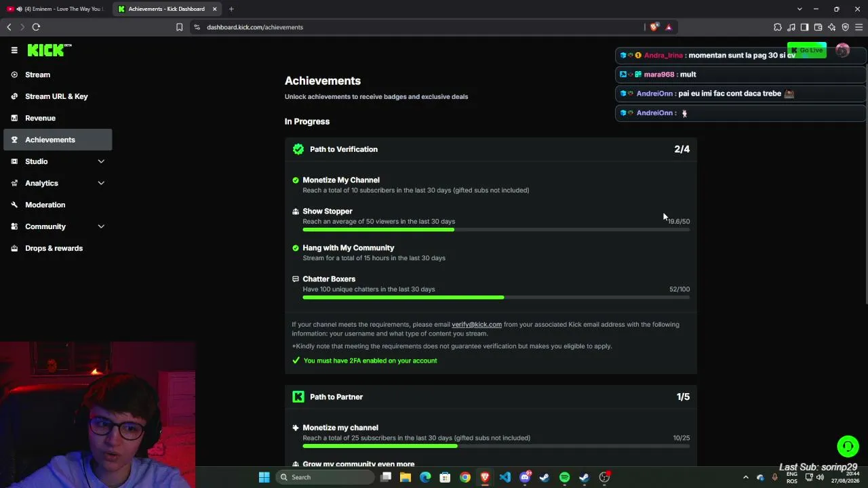This screenshot has width=868, height=488.
Task: Click the Hang with My Community checkmark
Action: pyautogui.click(x=296, y=248)
